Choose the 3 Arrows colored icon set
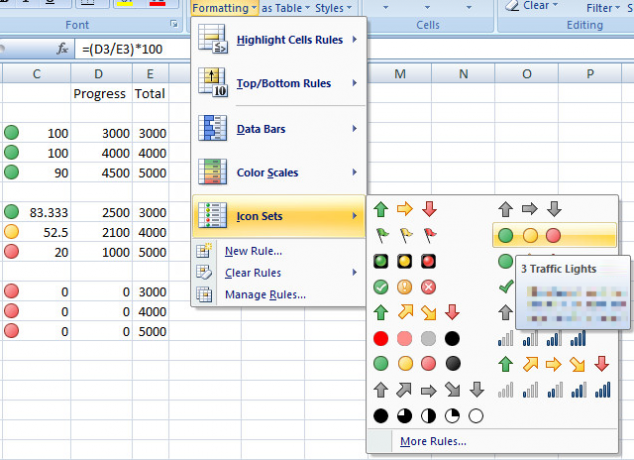This screenshot has width=634, height=460. point(405,209)
